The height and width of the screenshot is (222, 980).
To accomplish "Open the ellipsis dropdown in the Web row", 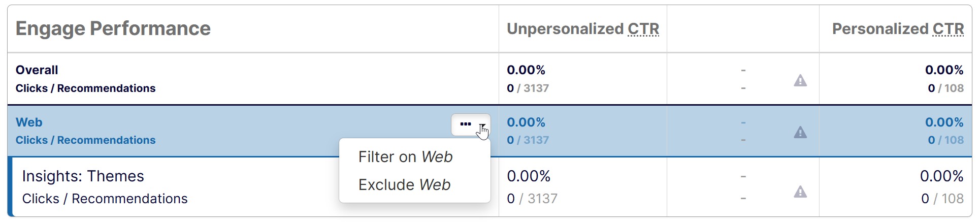I will click(x=471, y=124).
